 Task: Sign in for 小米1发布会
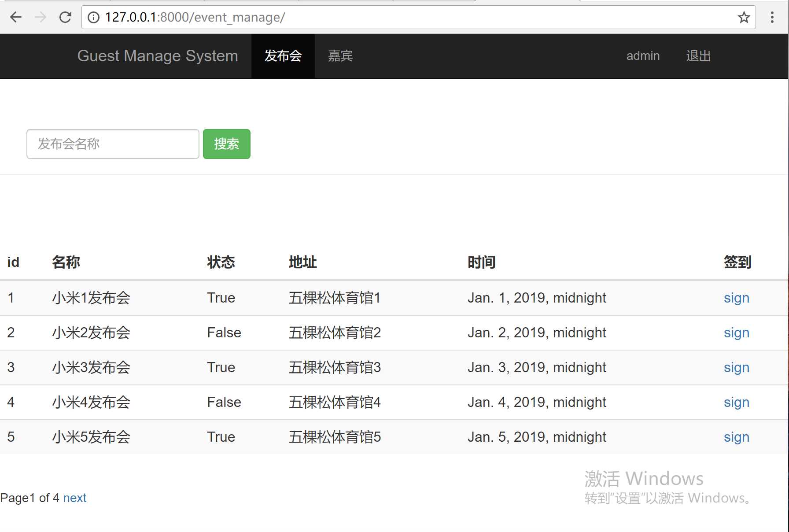click(x=736, y=298)
